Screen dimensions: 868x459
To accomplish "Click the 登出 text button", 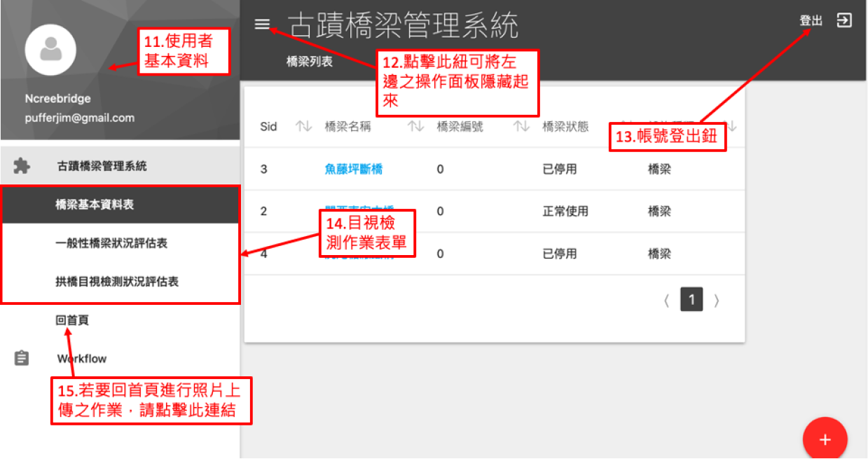I will coord(811,21).
